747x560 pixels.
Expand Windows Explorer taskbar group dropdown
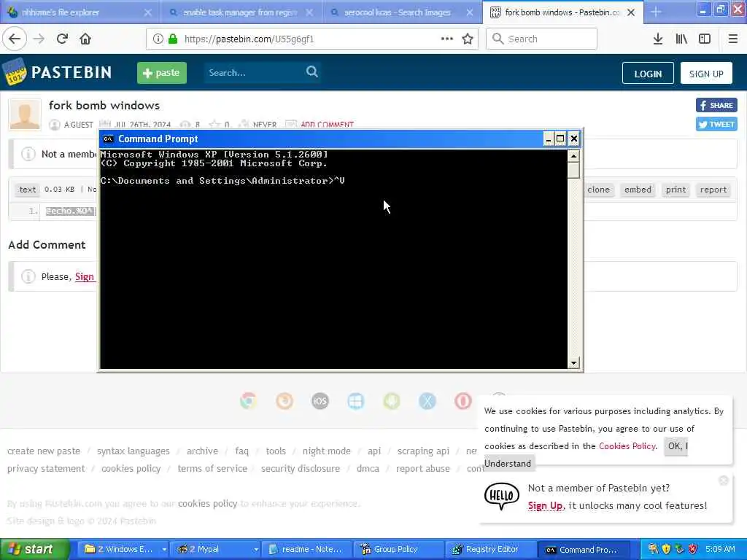(164, 550)
